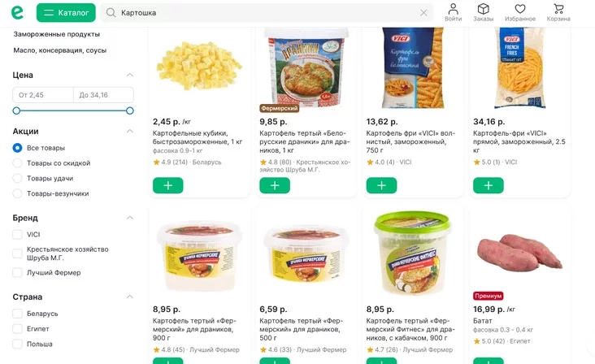Click the green e logo
The width and height of the screenshot is (595, 364).
17,12
